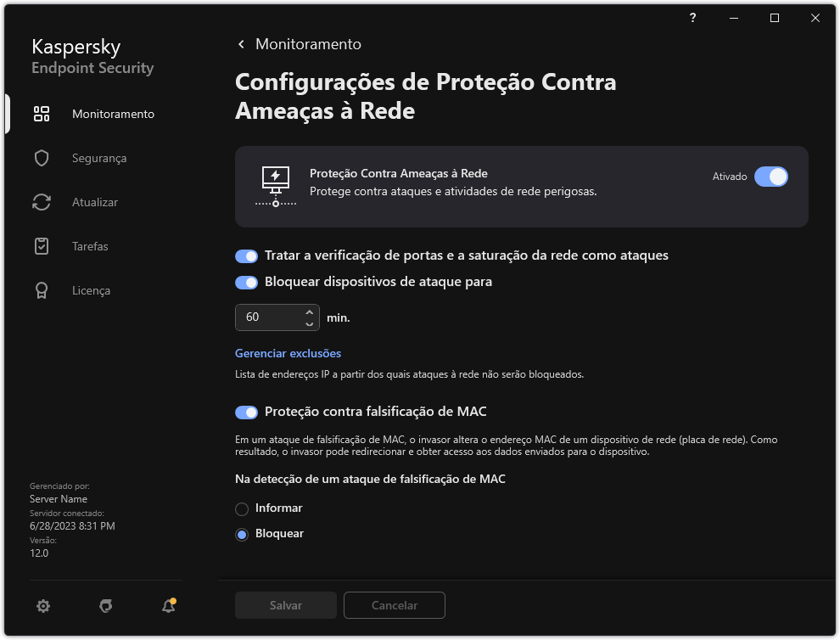Open the help menu via question mark
This screenshot has width=840, height=640.
(692, 17)
